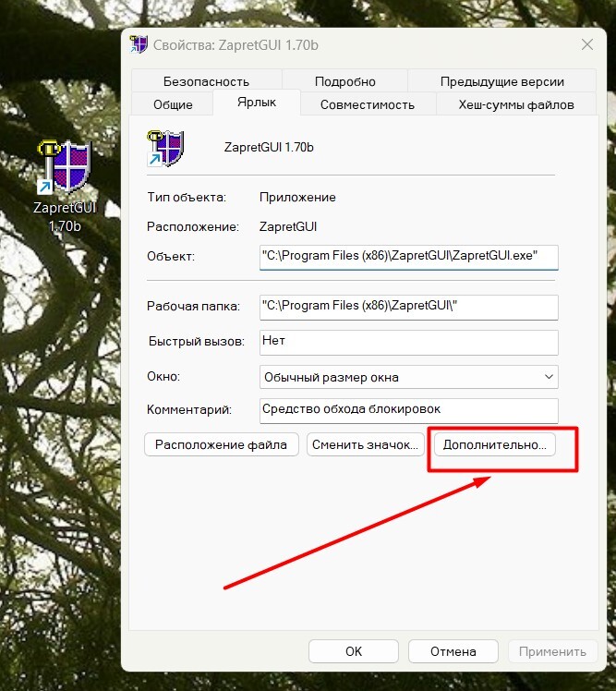Confirm with the OK button
This screenshot has width=616, height=691.
coord(354,651)
